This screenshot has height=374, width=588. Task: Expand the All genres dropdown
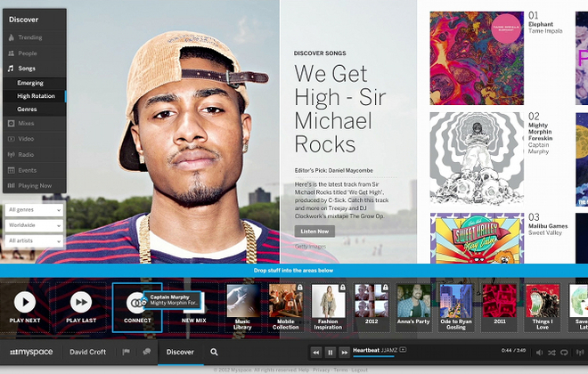[34, 210]
